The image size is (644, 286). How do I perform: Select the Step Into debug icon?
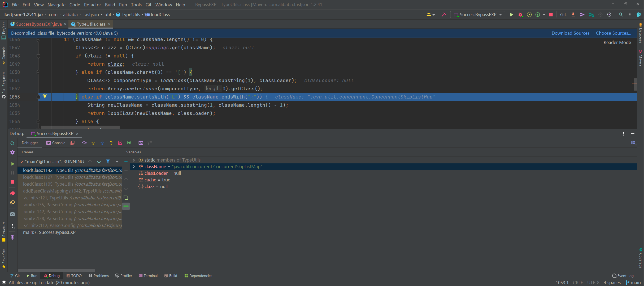93,143
